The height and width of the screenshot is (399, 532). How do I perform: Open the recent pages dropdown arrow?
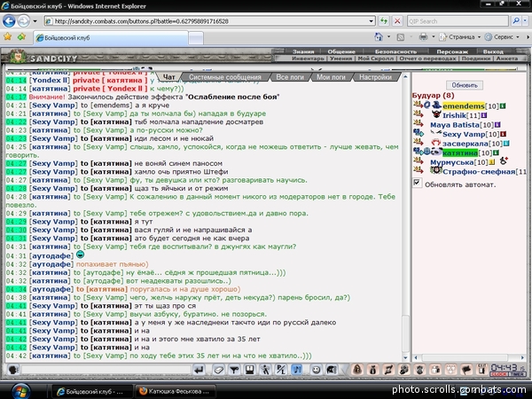35,21
